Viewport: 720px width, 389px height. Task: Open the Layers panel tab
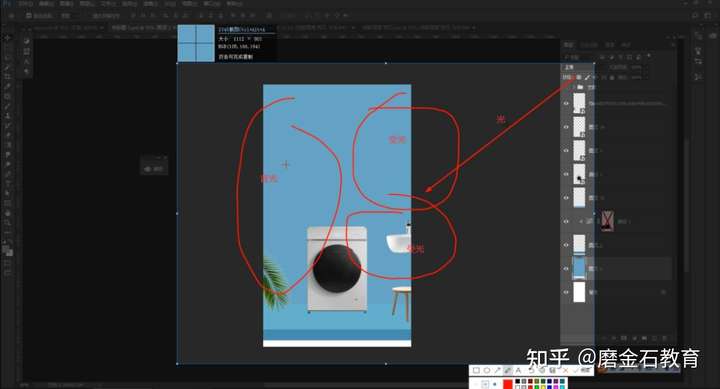[x=568, y=45]
